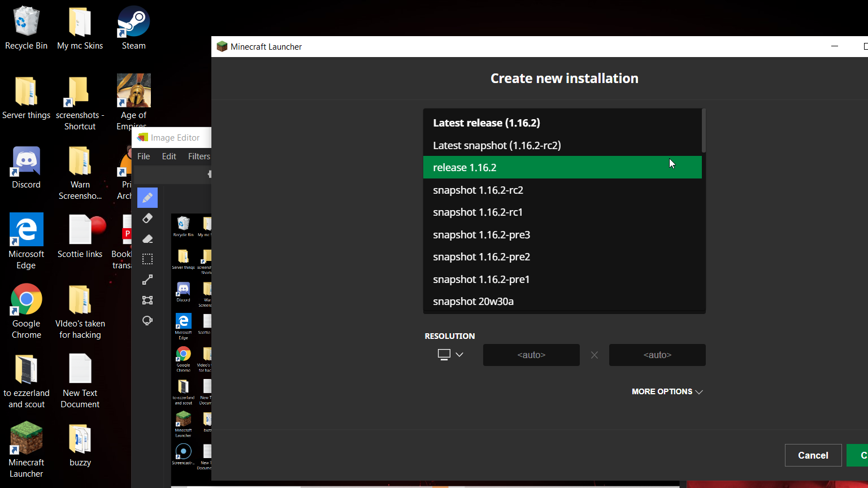The image size is (868, 488).
Task: Open the resolution preset monitor dropdown
Action: (450, 355)
